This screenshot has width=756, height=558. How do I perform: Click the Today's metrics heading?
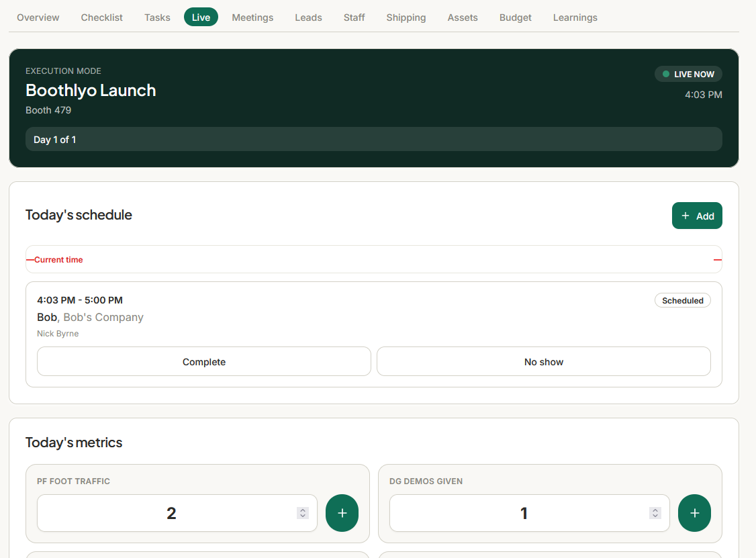[x=74, y=443]
